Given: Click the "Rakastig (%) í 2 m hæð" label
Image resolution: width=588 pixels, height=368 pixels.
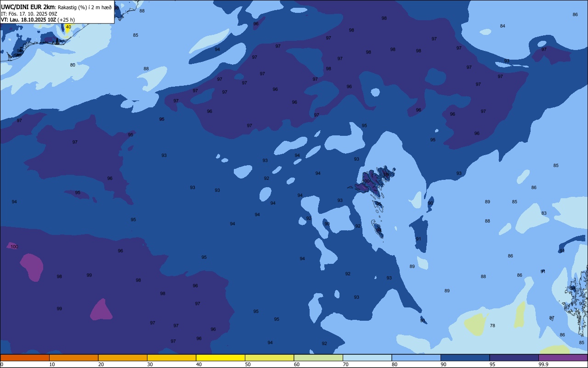Looking at the screenshot, I should tap(85, 7).
